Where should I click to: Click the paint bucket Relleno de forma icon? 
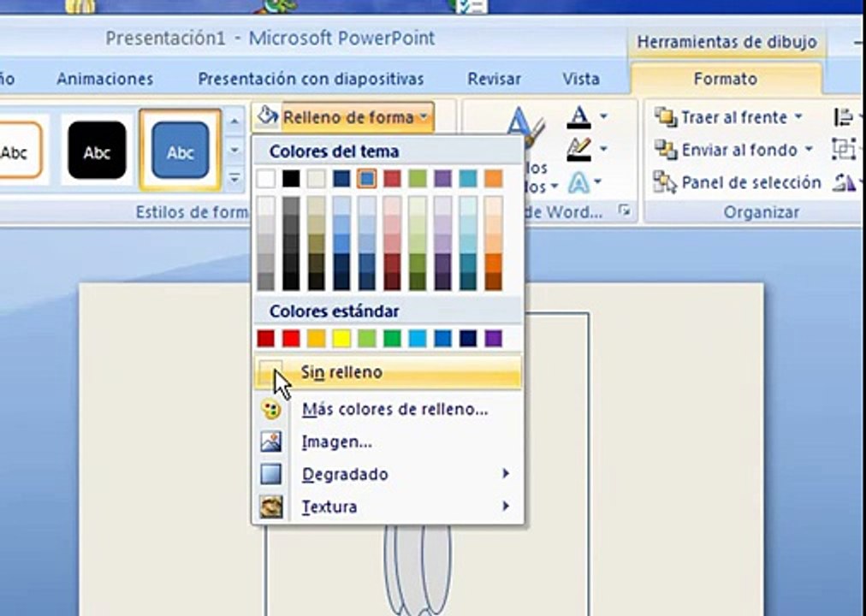point(268,115)
